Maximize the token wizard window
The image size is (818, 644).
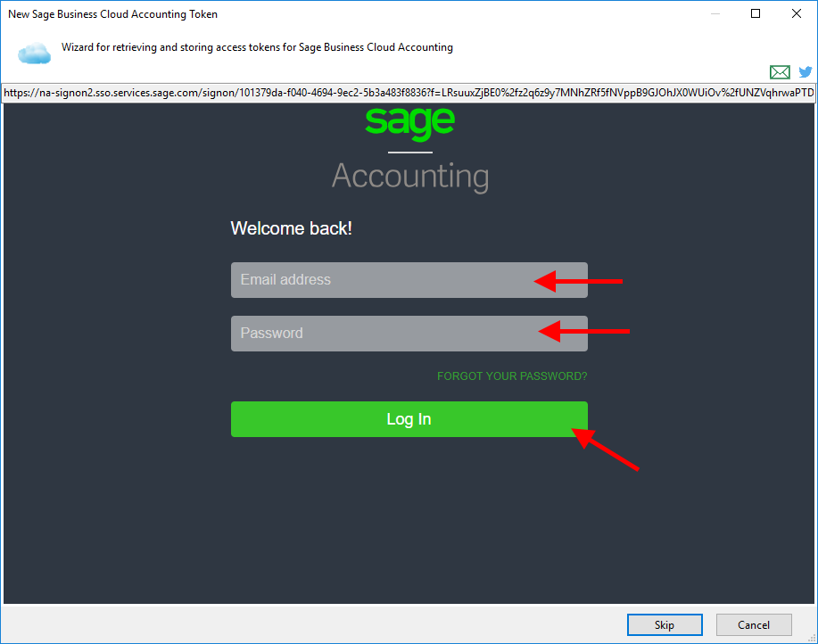[756, 13]
